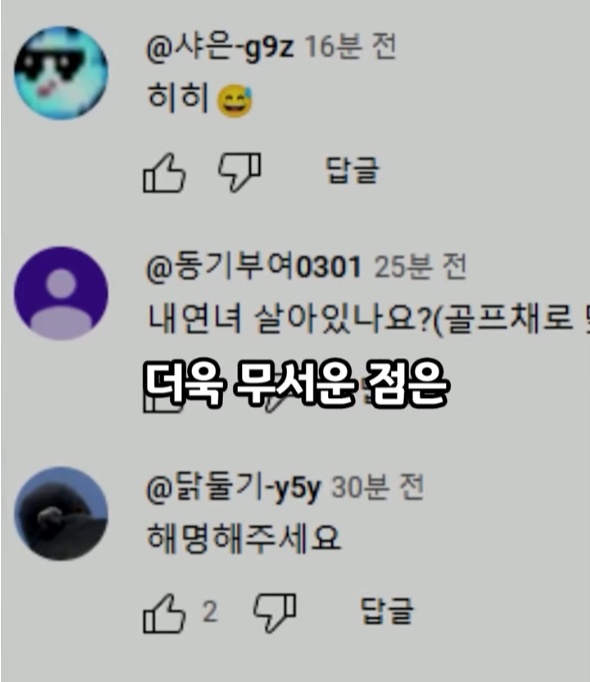Click the like count 2 on 해명해주세요

point(210,612)
